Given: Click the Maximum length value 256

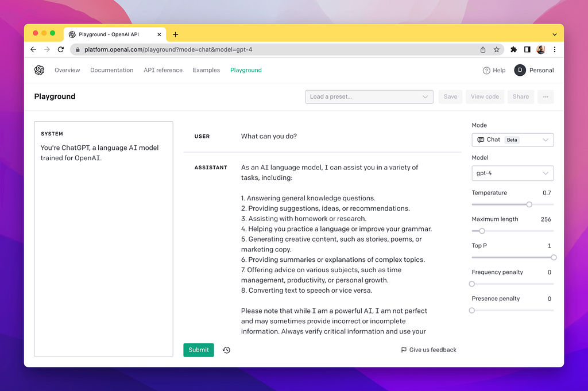Looking at the screenshot, I should point(546,219).
